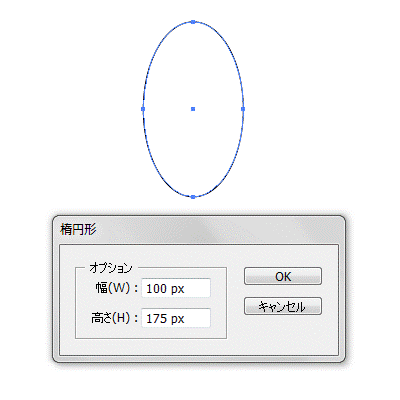Image resolution: width=400 pixels, height=400 pixels.
Task: Select the left anchor point of the ellipse
Action: [143, 109]
